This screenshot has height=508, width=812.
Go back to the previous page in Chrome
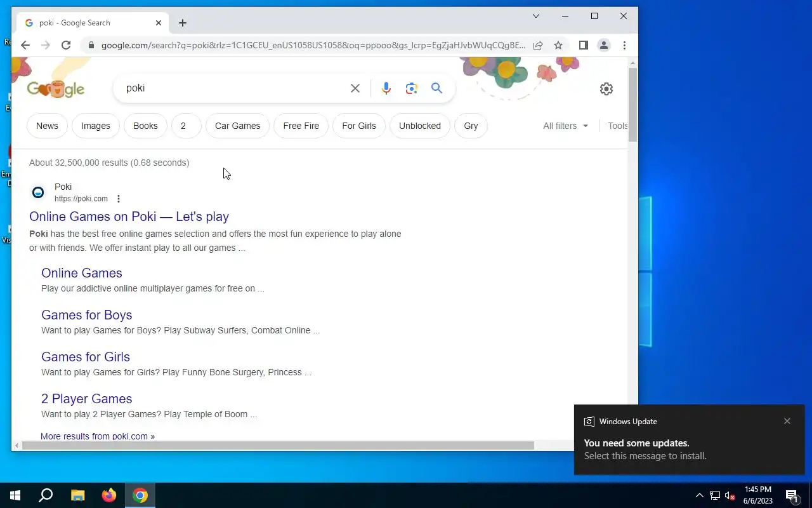(25, 45)
